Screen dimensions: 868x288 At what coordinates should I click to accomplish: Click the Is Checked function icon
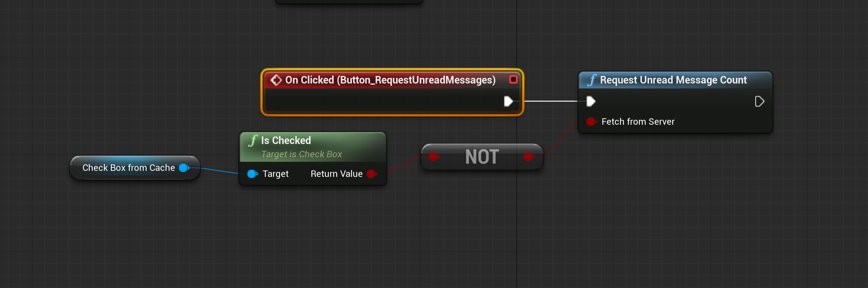click(253, 141)
